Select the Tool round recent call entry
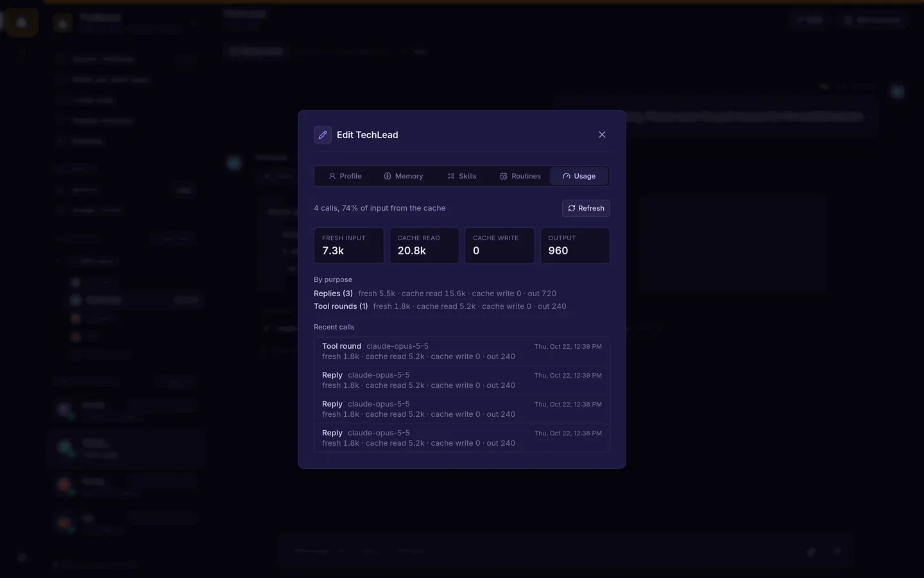Image resolution: width=924 pixels, height=578 pixels. point(462,351)
